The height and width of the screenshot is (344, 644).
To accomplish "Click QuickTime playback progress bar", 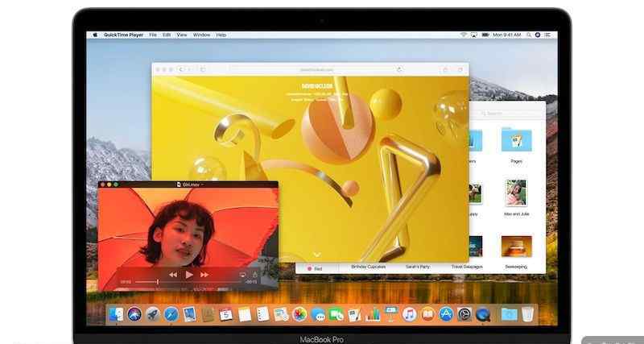I will pyautogui.click(x=188, y=282).
